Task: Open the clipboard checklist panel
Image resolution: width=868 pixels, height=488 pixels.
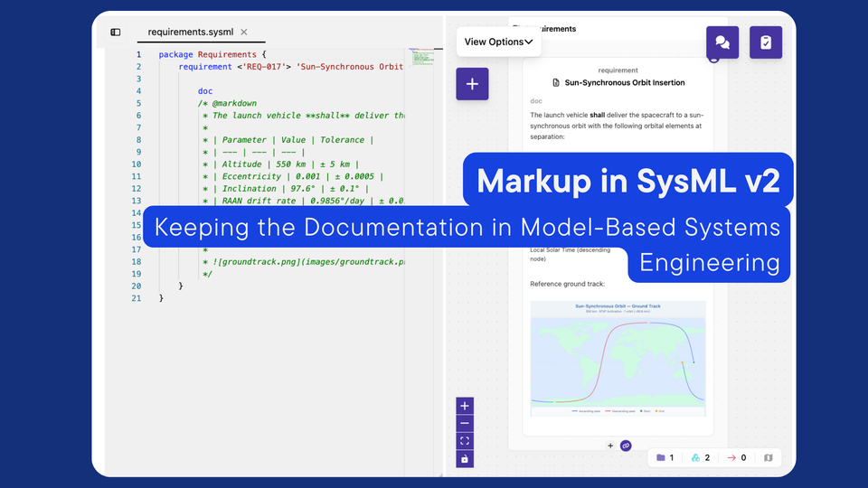Action: 766,42
